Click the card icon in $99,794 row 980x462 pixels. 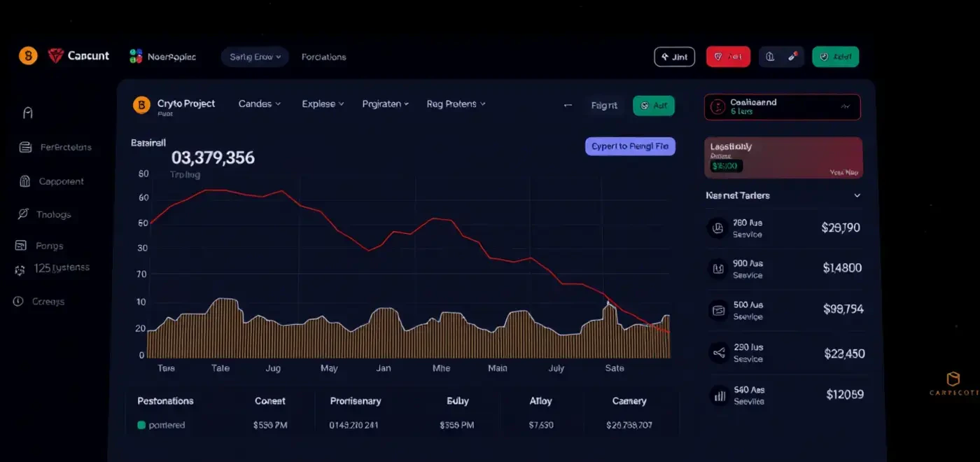(717, 309)
